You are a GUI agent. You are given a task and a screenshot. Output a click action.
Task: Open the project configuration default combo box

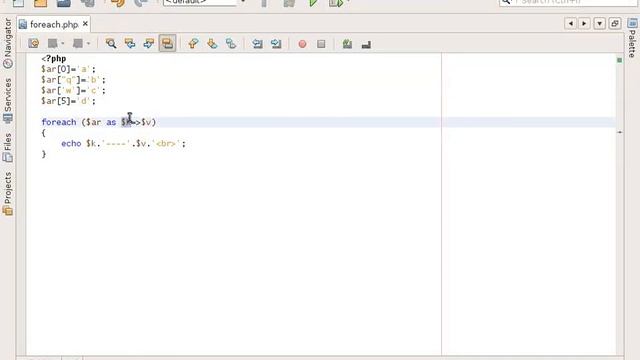coord(204,2)
